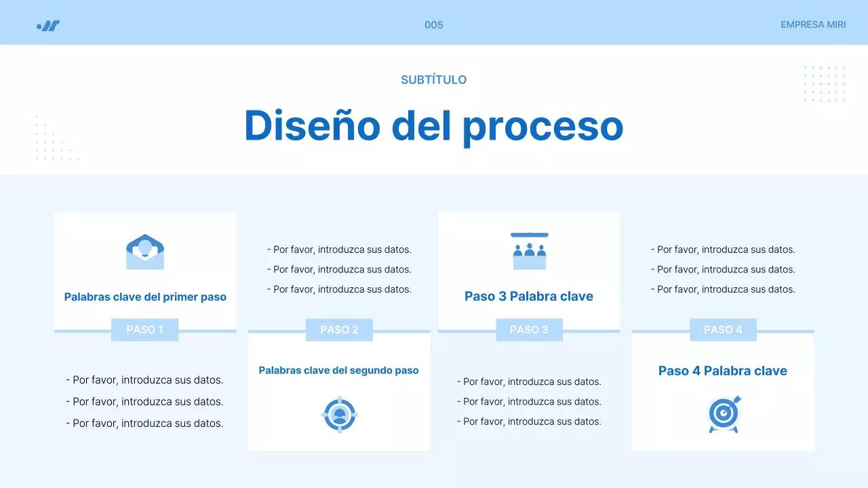The width and height of the screenshot is (868, 488).
Task: Select the envelope lightbulb icon in Paso 1 card
Action: click(145, 251)
